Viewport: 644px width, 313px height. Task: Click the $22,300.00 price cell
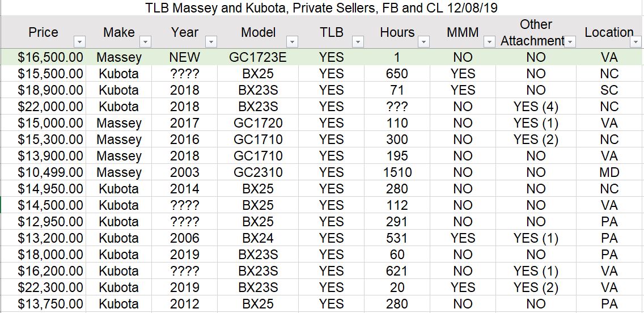tap(44, 287)
